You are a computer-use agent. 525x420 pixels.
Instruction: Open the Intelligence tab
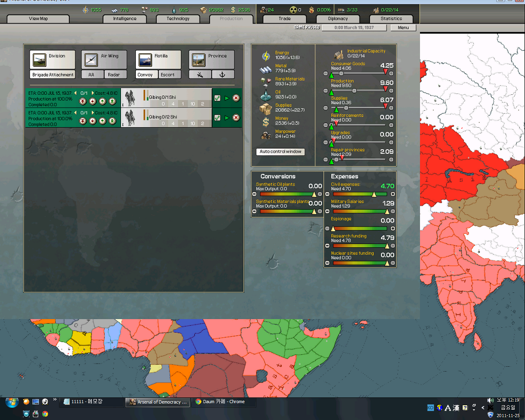point(125,19)
